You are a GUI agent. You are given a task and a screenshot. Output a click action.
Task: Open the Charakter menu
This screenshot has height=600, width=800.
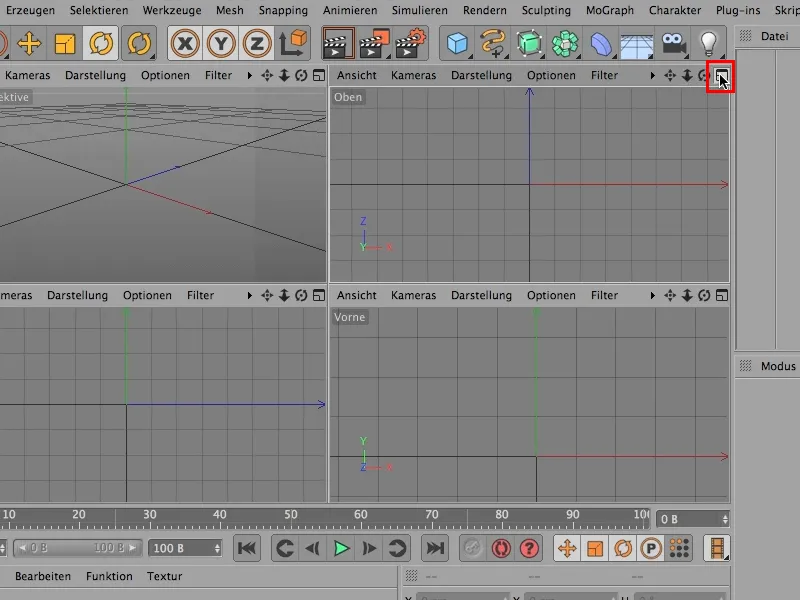675,10
